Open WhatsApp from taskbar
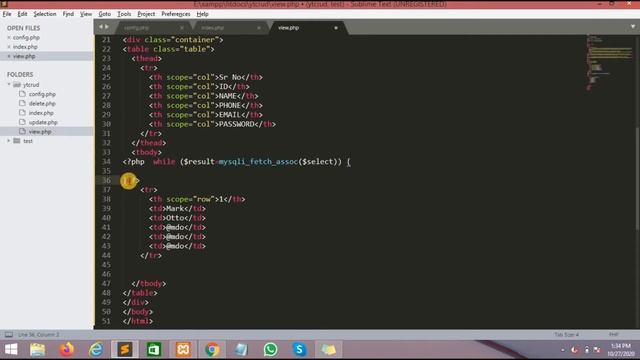Viewport: 640px width, 360px height. 270,350
